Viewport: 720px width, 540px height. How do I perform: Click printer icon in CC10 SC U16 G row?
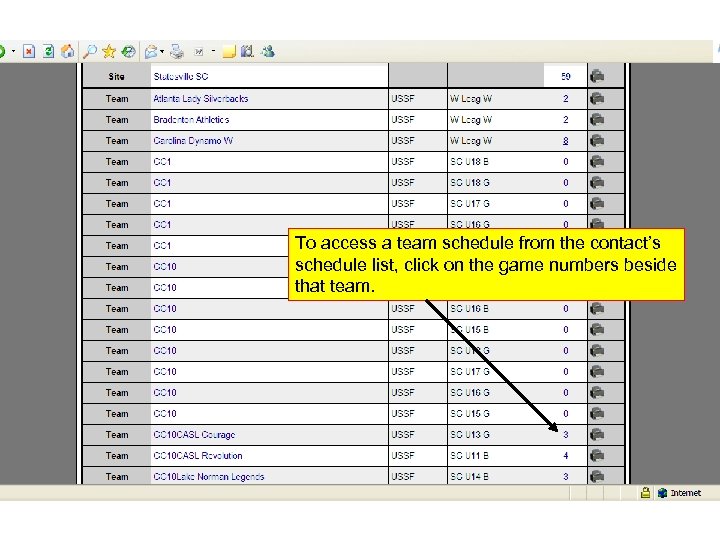pyautogui.click(x=597, y=393)
